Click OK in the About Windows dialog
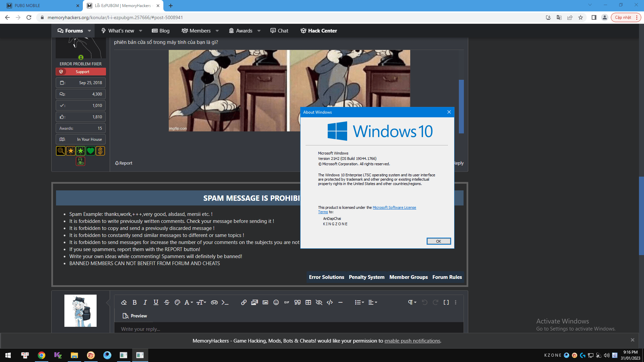644x362 pixels. [438, 241]
